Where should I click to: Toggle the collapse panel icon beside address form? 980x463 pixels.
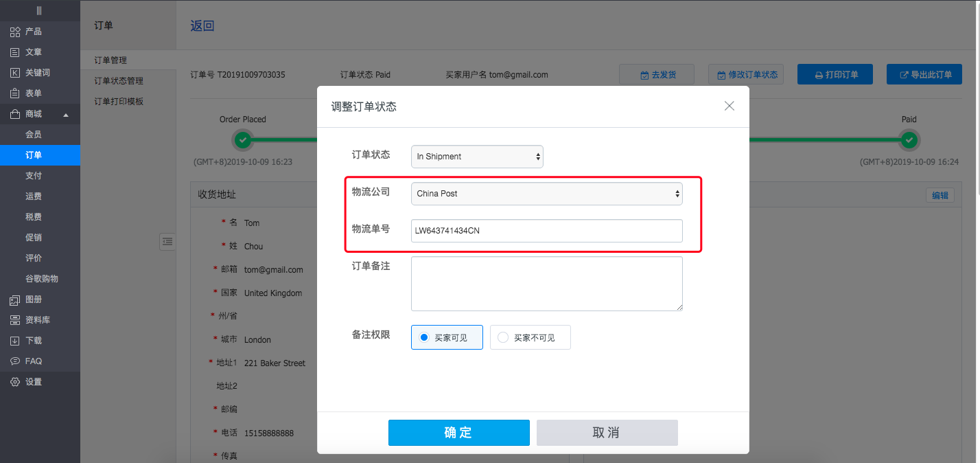[167, 241]
